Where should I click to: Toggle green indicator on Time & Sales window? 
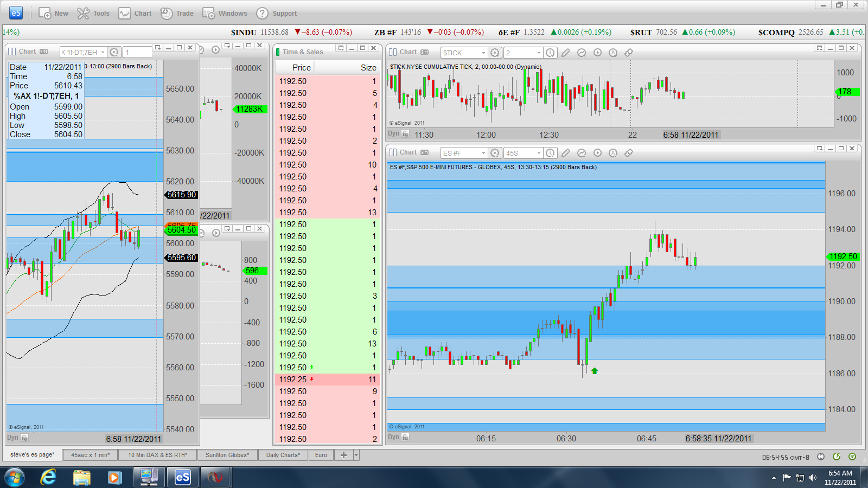point(278,52)
